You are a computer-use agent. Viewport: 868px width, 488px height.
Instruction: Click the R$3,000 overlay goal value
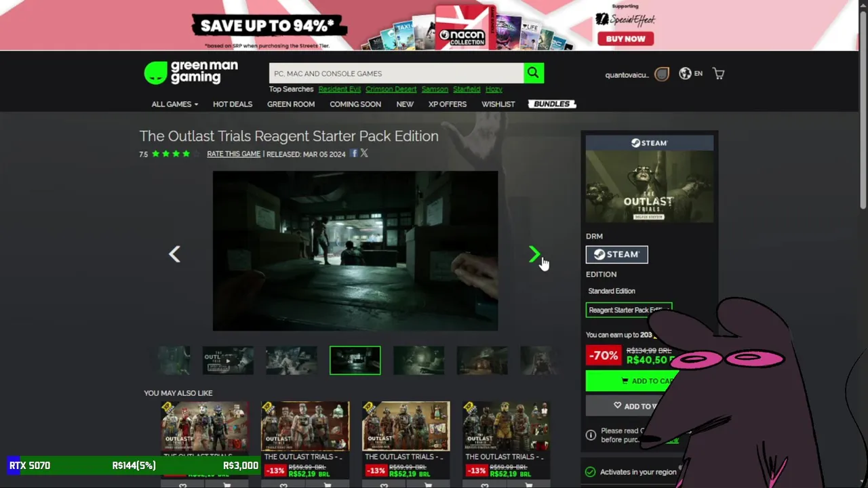point(241,466)
